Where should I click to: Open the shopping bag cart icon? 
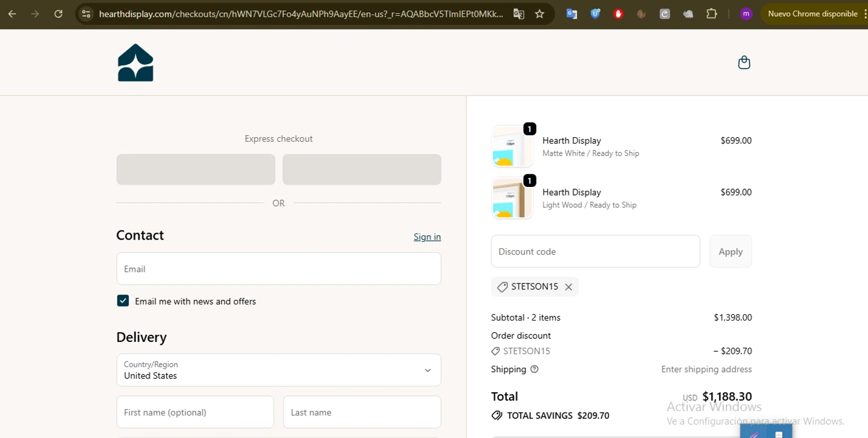744,62
